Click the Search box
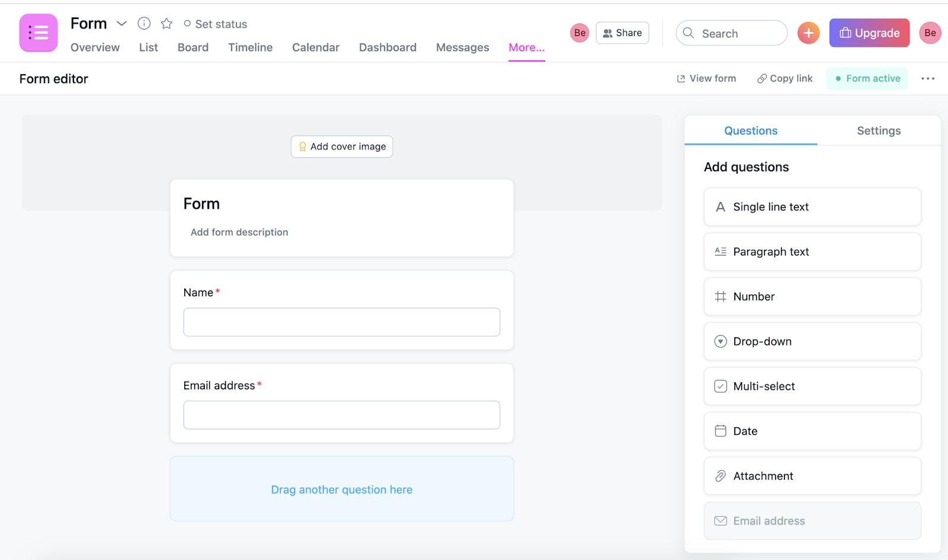948x560 pixels. click(731, 33)
